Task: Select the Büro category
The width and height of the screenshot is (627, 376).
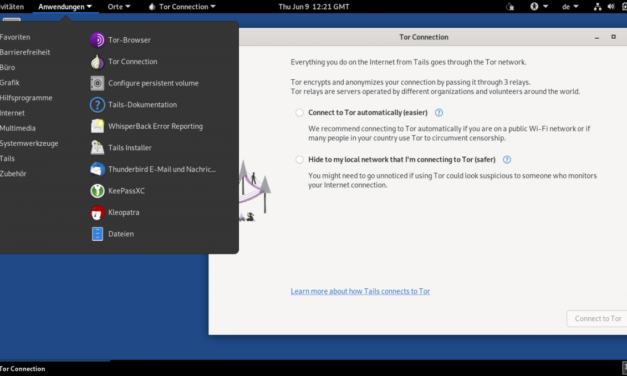Action: point(8,68)
